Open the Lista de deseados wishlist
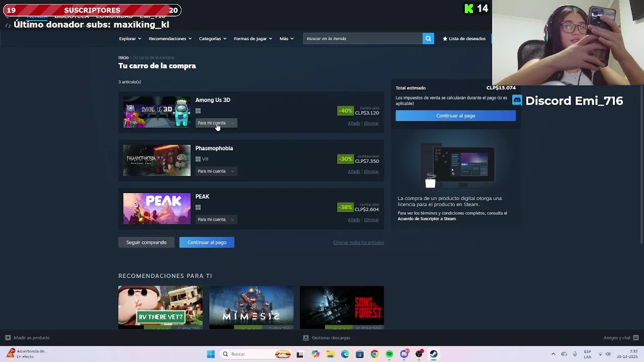 464,39
